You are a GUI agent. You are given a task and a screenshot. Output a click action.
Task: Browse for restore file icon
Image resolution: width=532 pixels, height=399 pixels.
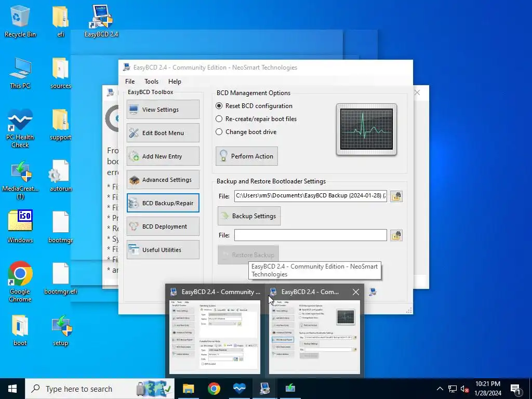pos(396,235)
